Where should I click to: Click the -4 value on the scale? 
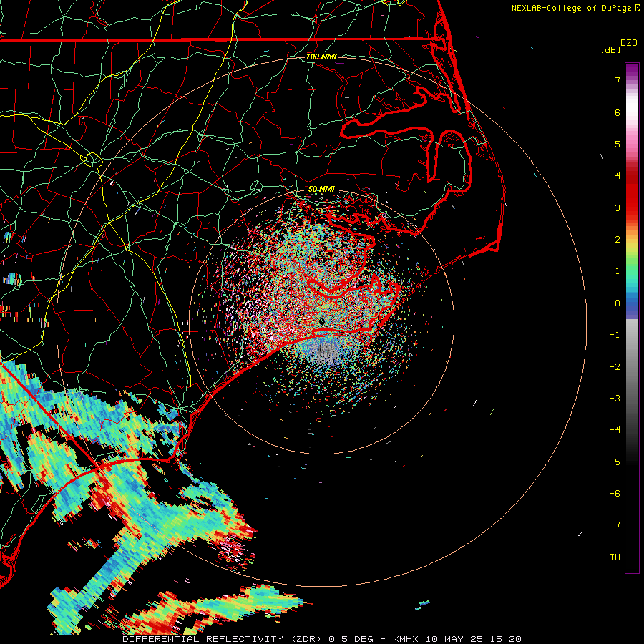[615, 430]
